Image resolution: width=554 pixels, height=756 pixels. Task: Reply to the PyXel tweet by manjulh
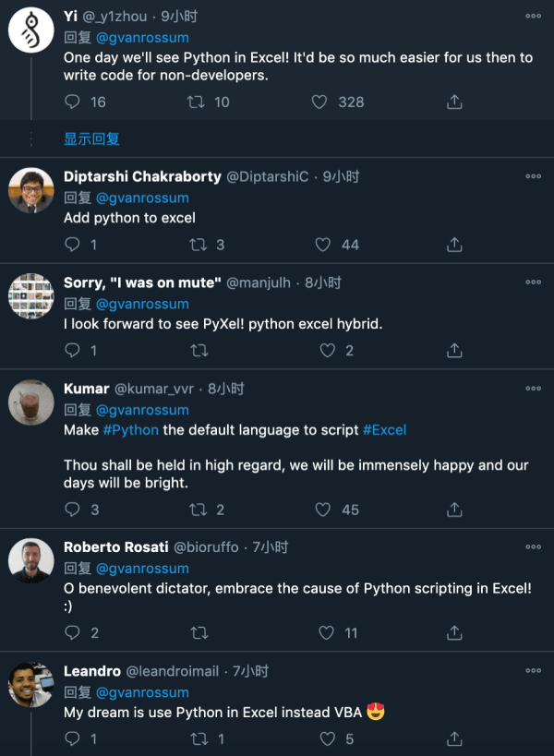[x=73, y=351]
